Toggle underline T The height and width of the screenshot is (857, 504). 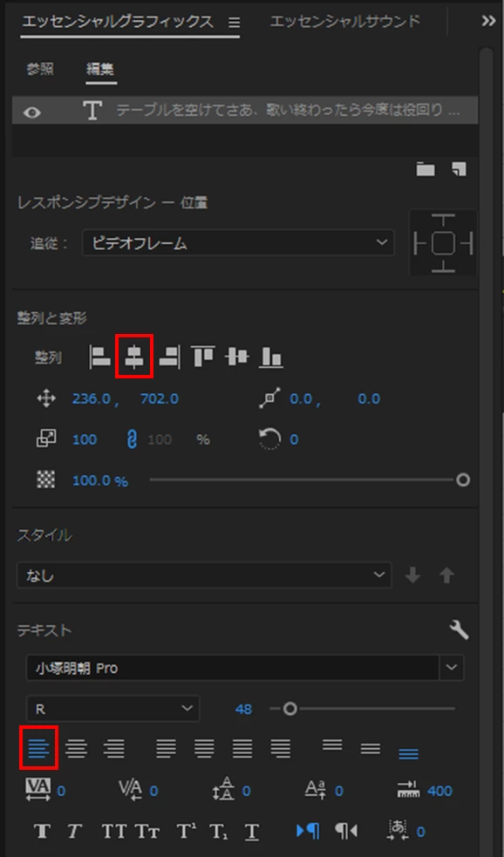click(x=251, y=832)
